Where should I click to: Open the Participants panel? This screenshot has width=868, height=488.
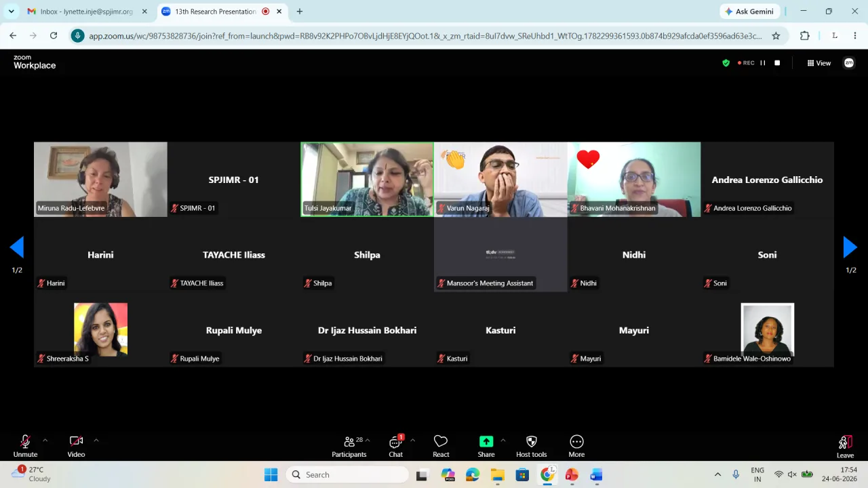[x=349, y=447]
